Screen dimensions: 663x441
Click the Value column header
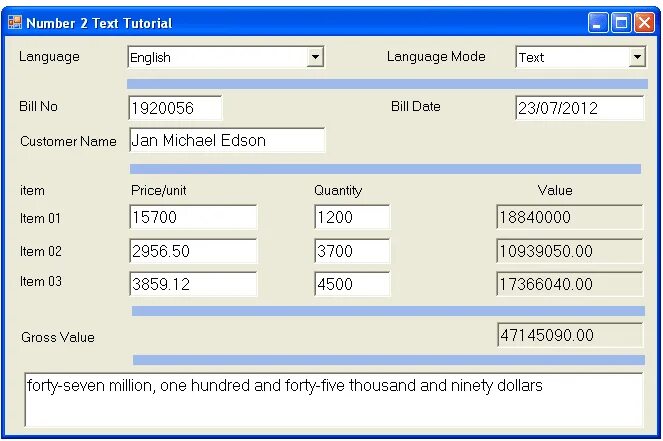point(555,190)
